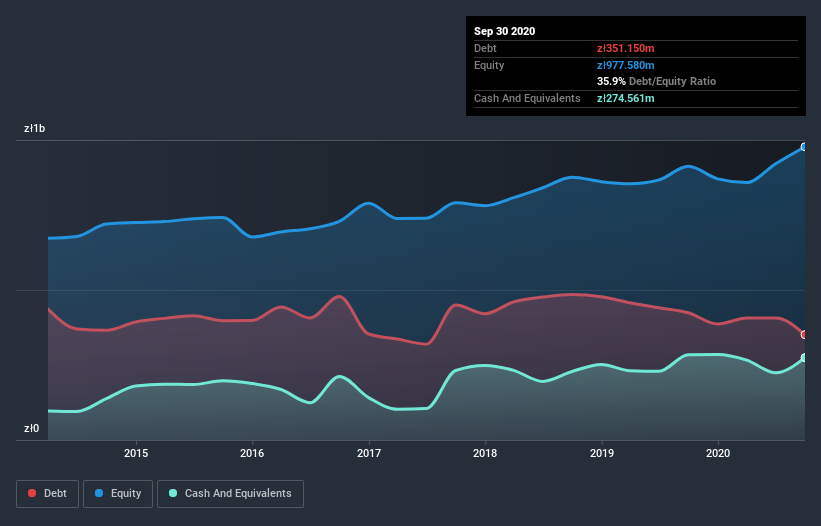
Task: Select the teal Cash endpoint marker
Action: (804, 358)
